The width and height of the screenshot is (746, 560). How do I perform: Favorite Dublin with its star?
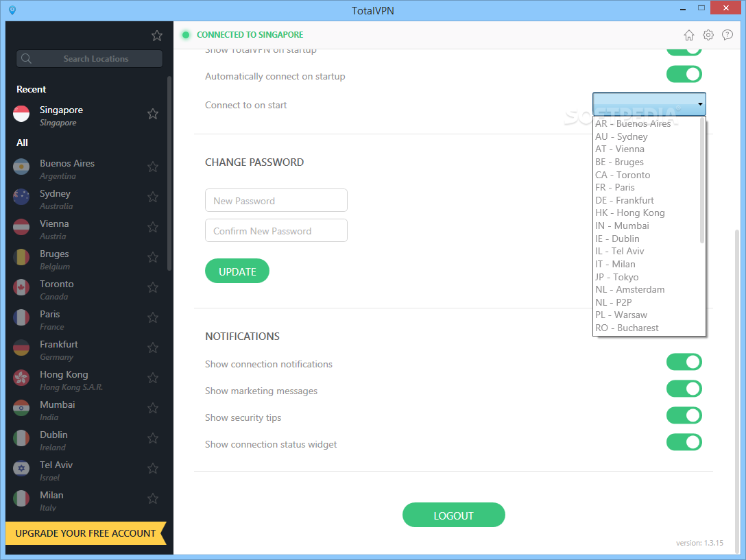point(153,438)
